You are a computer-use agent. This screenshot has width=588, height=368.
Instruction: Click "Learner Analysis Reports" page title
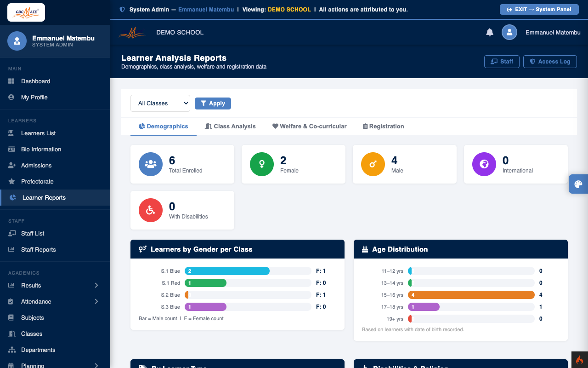click(x=174, y=58)
